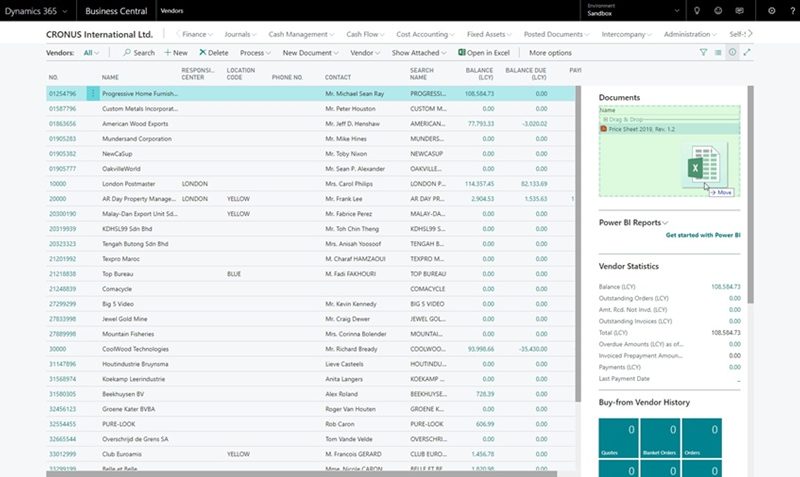Click the list horizontal scrollbar
800x477 pixels.
click(x=302, y=474)
